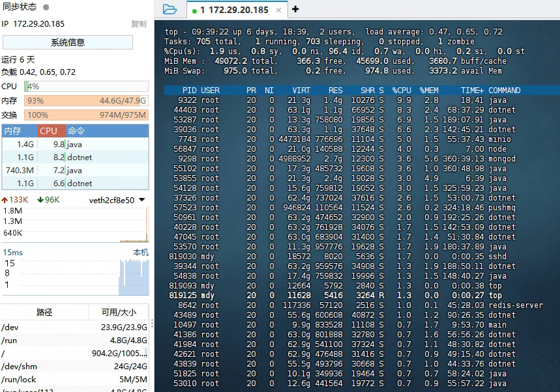Add a new tab with plus icon
The width and height of the screenshot is (560, 392).
point(295,9)
